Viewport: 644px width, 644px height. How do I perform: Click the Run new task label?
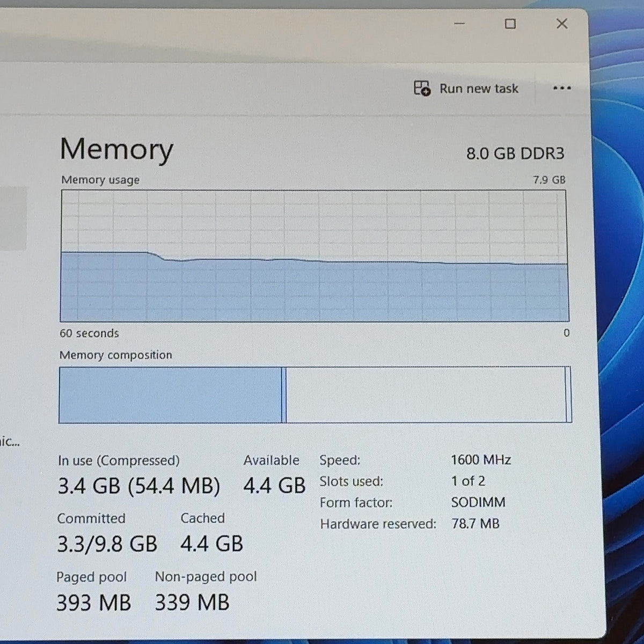pyautogui.click(x=479, y=89)
